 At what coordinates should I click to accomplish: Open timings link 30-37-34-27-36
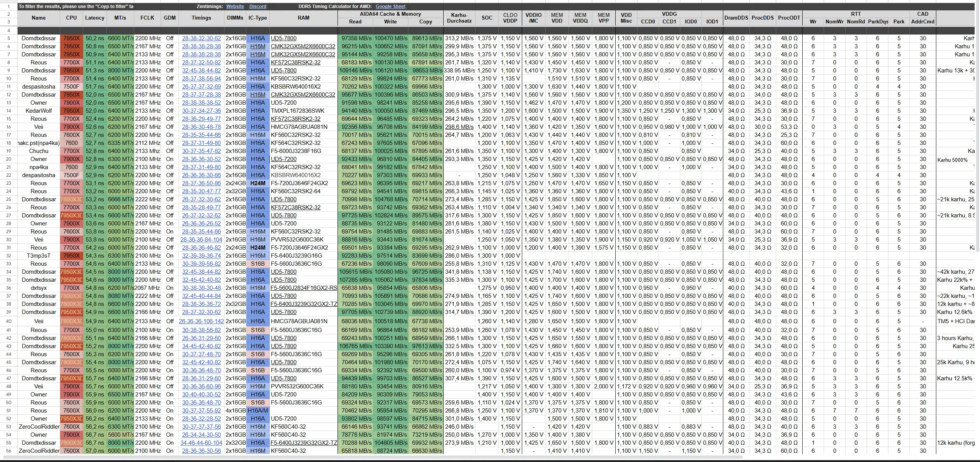point(201,111)
